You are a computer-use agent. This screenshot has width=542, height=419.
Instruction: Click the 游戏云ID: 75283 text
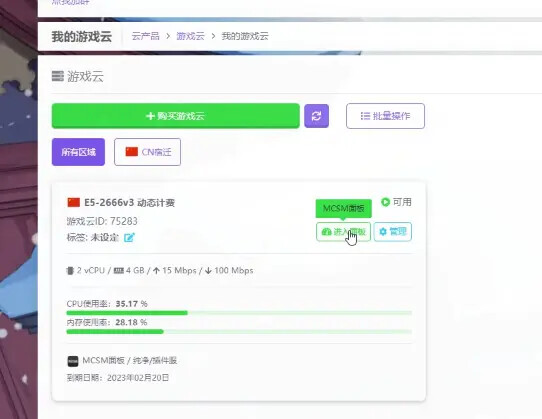click(x=102, y=221)
